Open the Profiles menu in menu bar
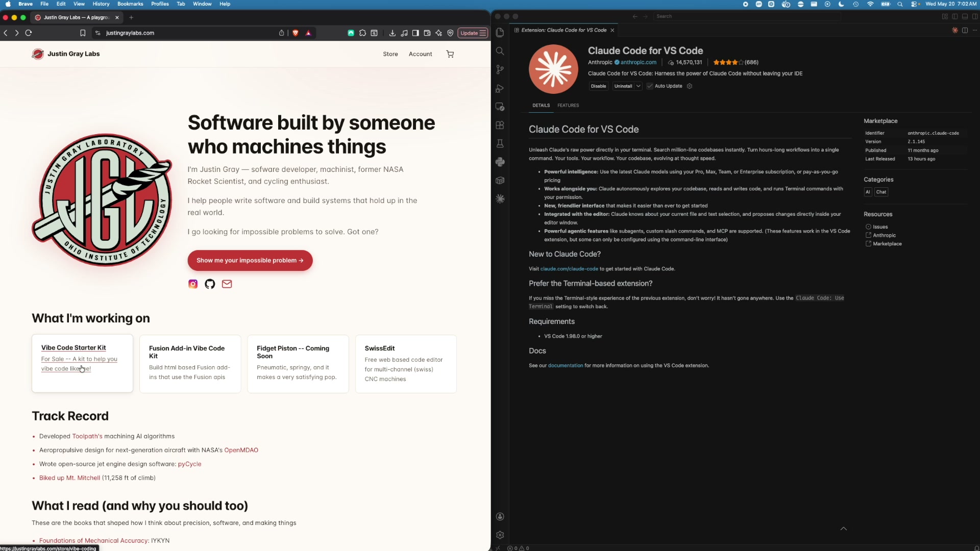Screen dimensions: 980x551 pyautogui.click(x=160, y=4)
